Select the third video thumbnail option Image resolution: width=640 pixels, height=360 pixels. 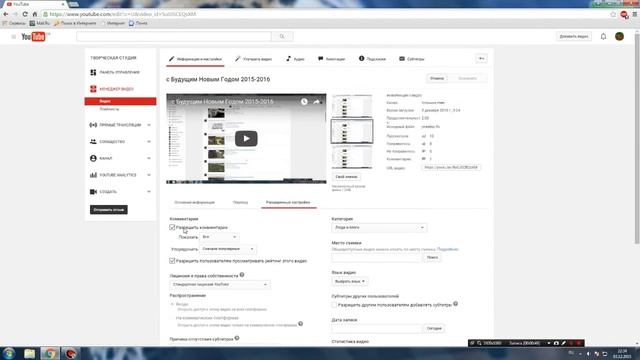(352, 157)
